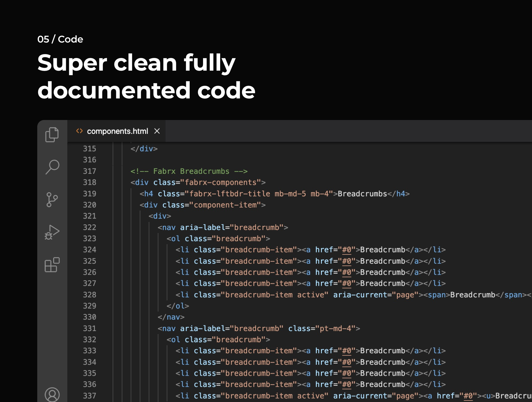
Task: Click the #0 link on line 324
Action: [x=347, y=250]
